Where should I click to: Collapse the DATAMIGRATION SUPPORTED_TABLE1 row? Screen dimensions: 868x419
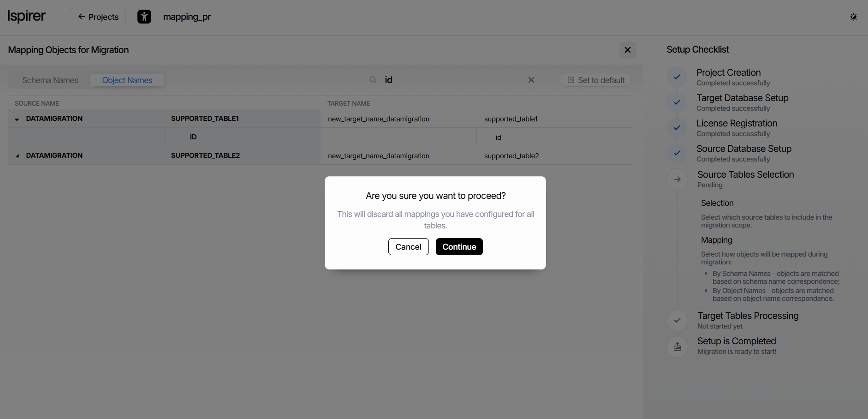pos(17,119)
